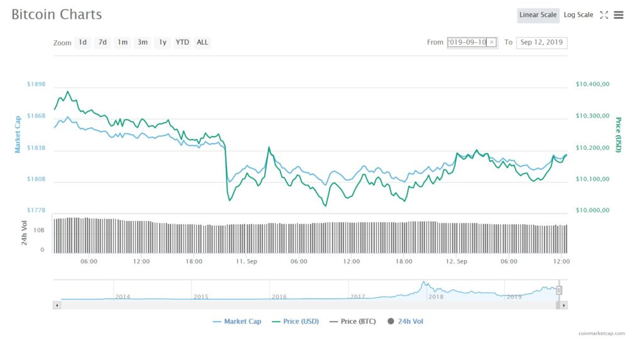The height and width of the screenshot is (340, 644).
Task: Toggle 24h Vol series in legend
Action: [x=405, y=322]
